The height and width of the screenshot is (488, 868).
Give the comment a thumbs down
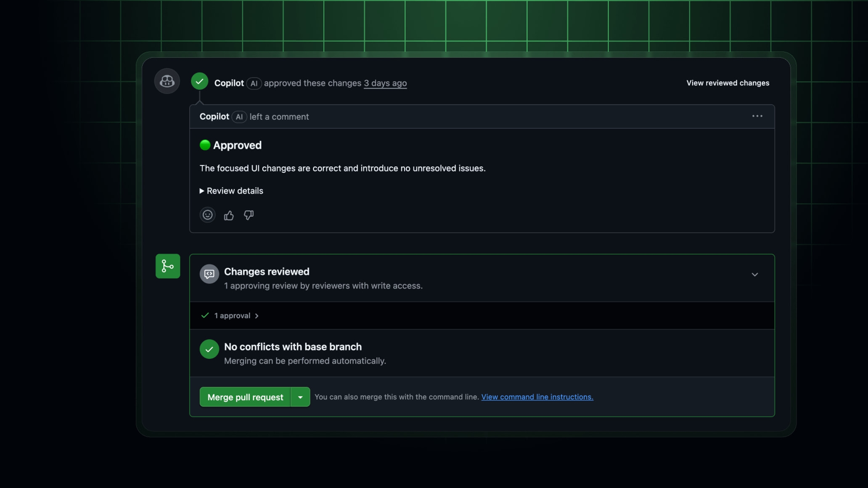tap(249, 215)
